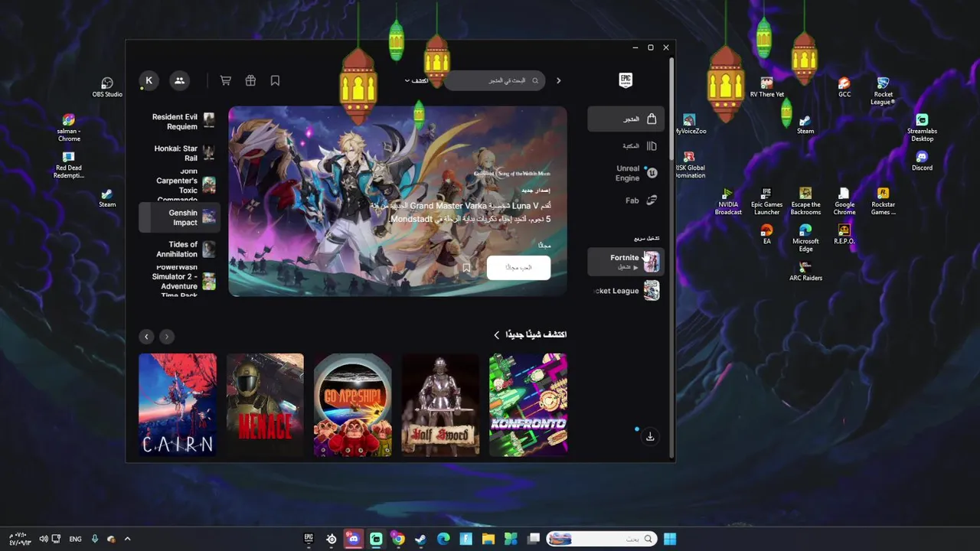Open salman - Chrome desktop shortcut
The width and height of the screenshot is (980, 551).
point(69,128)
